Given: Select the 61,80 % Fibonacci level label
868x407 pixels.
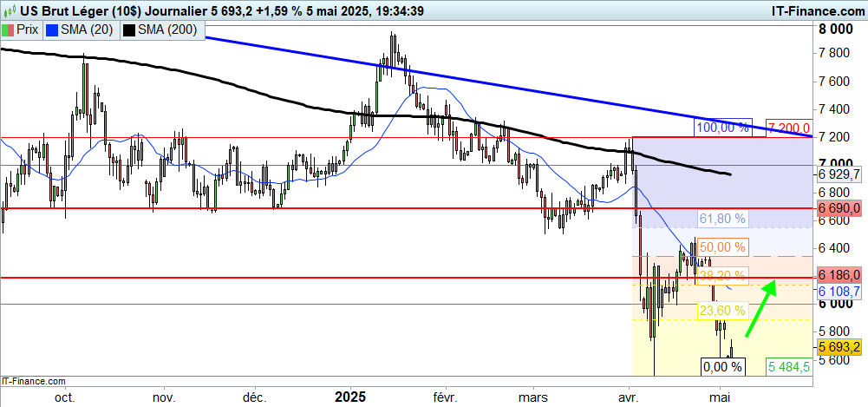Looking at the screenshot, I should [721, 218].
